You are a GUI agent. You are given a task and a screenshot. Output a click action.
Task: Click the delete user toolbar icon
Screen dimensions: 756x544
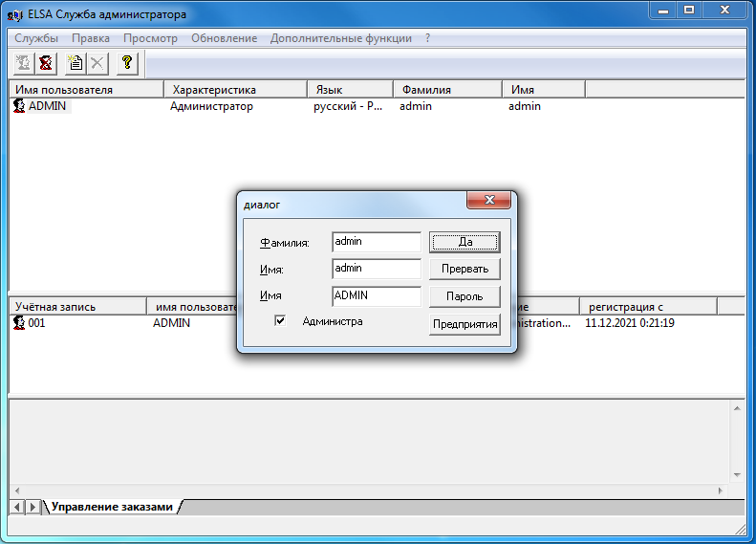click(x=46, y=63)
